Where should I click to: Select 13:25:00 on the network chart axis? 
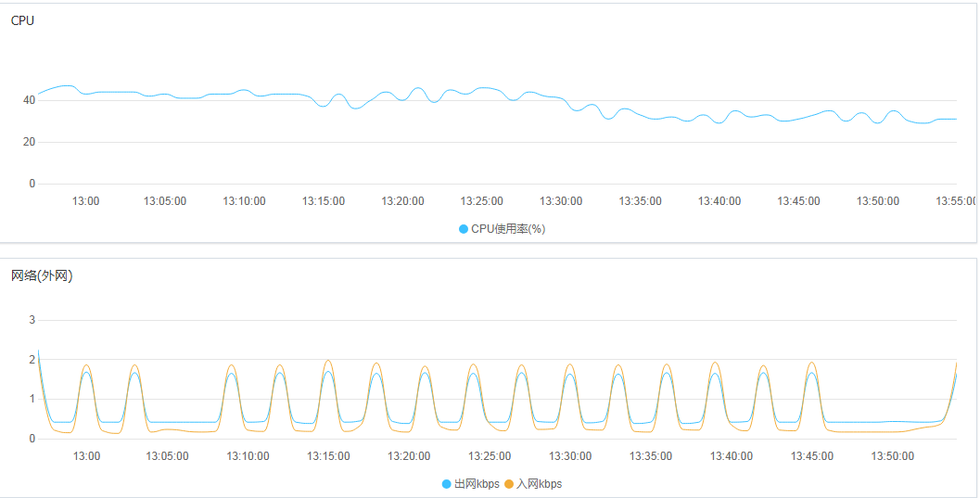[490, 456]
